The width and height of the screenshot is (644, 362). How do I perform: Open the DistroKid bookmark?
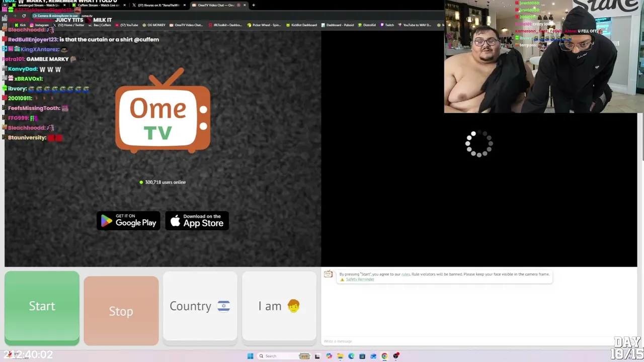(x=367, y=25)
